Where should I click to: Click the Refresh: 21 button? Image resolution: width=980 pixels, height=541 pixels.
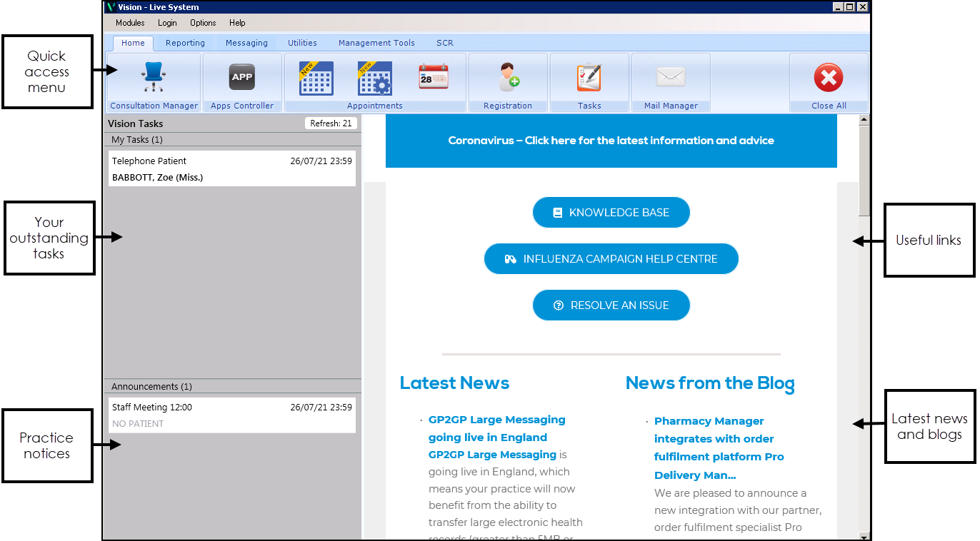pyautogui.click(x=331, y=123)
